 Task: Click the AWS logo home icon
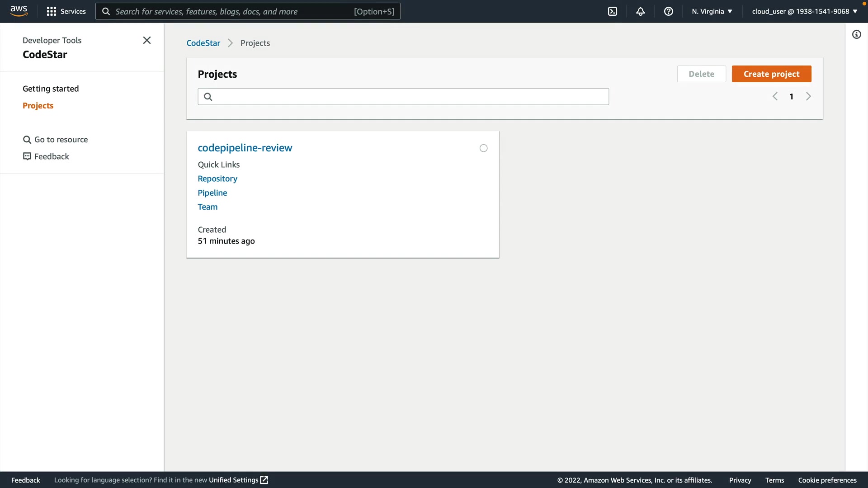tap(19, 11)
